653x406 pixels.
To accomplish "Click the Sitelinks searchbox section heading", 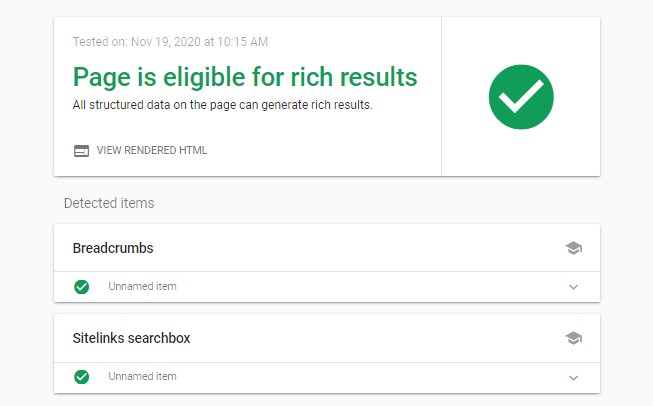I will click(x=131, y=338).
